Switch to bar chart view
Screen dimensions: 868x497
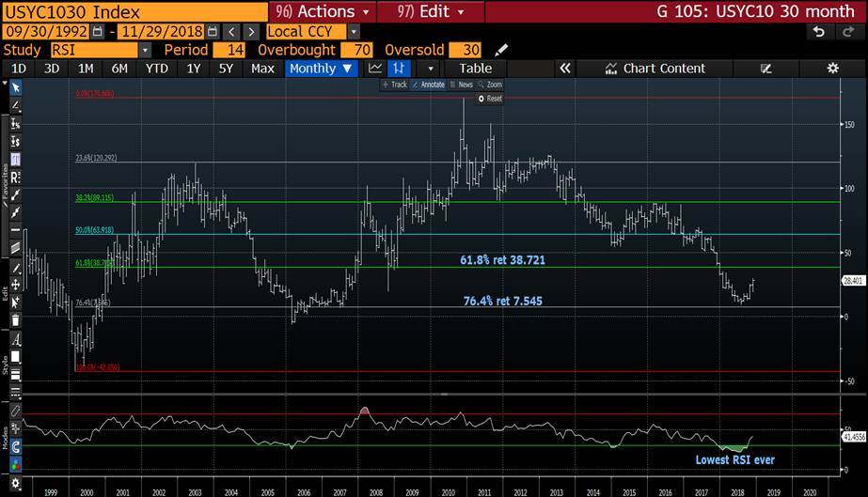pyautogui.click(x=399, y=69)
